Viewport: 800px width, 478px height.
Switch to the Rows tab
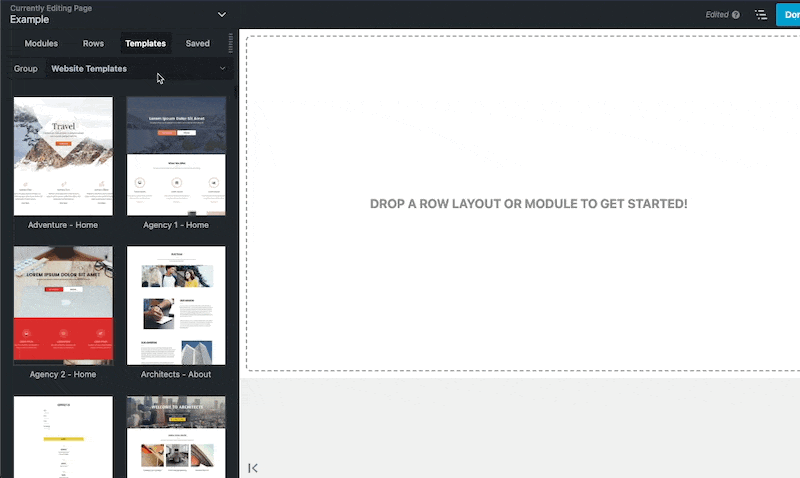[93, 43]
